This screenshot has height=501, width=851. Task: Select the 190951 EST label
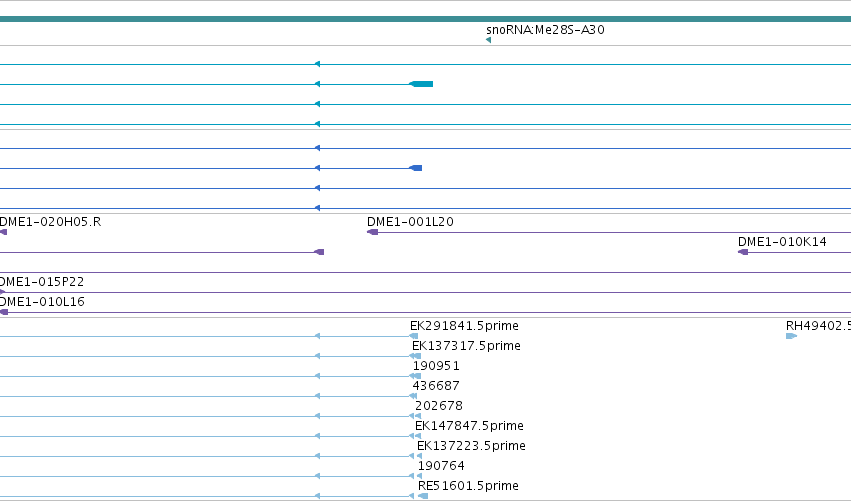pyautogui.click(x=436, y=366)
